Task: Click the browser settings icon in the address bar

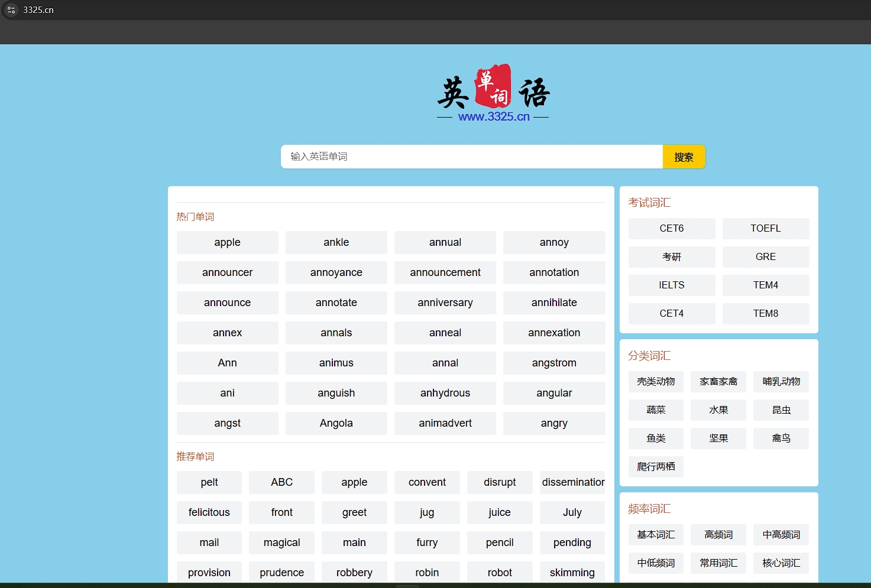Action: tap(11, 9)
